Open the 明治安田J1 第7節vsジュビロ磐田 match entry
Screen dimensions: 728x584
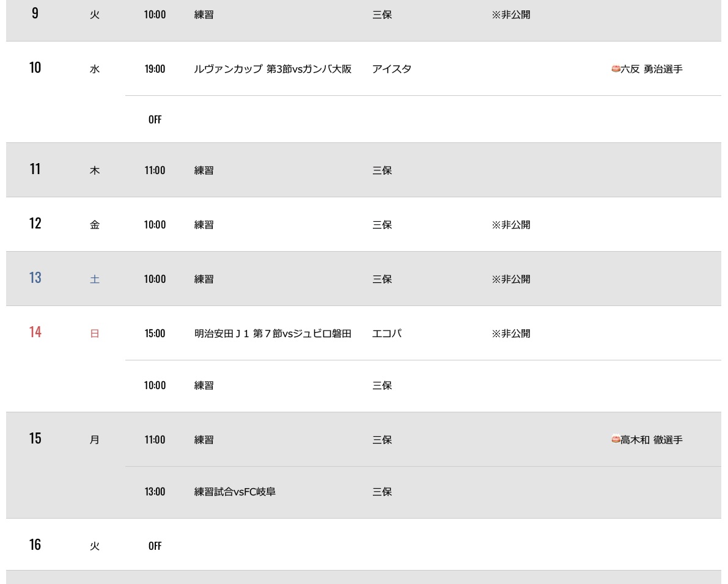pyautogui.click(x=273, y=334)
